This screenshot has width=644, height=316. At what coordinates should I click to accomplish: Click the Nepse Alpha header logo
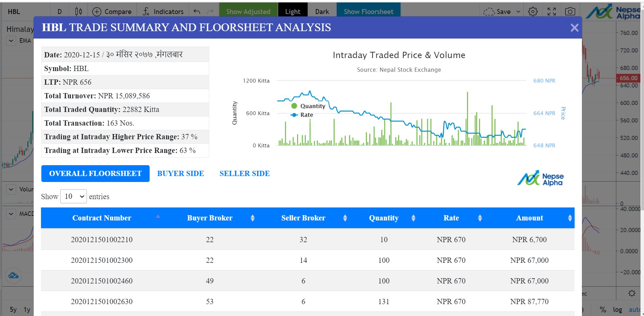click(x=613, y=12)
